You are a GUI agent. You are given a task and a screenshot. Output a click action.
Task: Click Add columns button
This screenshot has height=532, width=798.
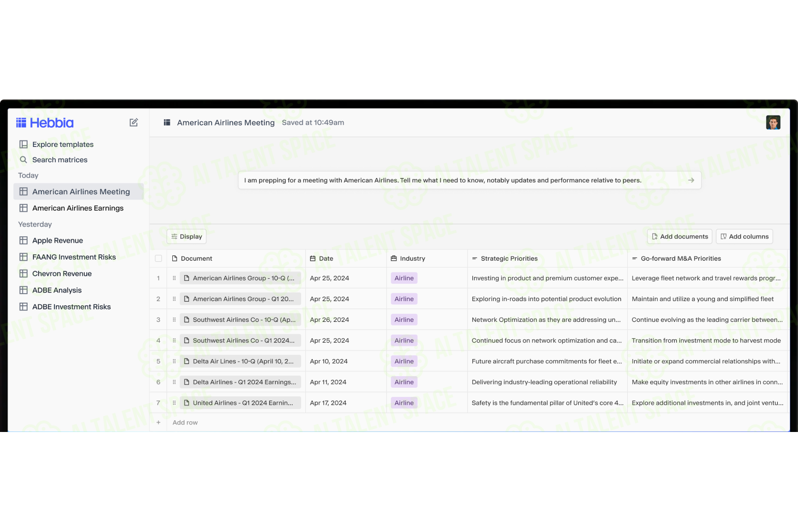pos(744,237)
